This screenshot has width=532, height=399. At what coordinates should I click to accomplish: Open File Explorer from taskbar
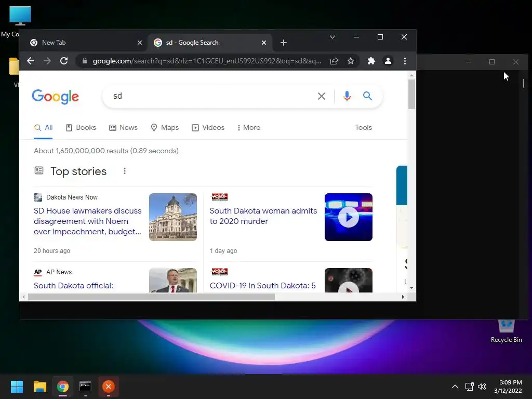point(39,387)
